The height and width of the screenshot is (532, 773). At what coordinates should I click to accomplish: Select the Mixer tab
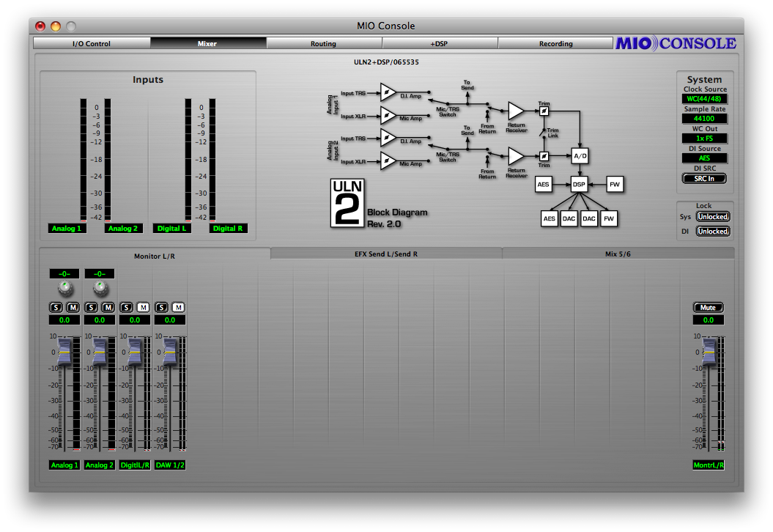pyautogui.click(x=207, y=43)
